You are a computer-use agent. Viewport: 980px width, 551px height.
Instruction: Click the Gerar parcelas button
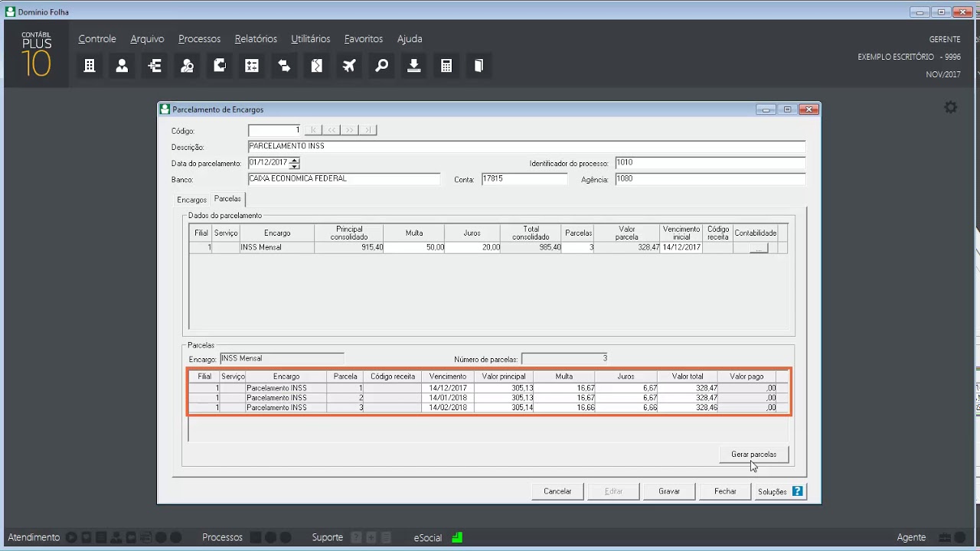(x=753, y=455)
